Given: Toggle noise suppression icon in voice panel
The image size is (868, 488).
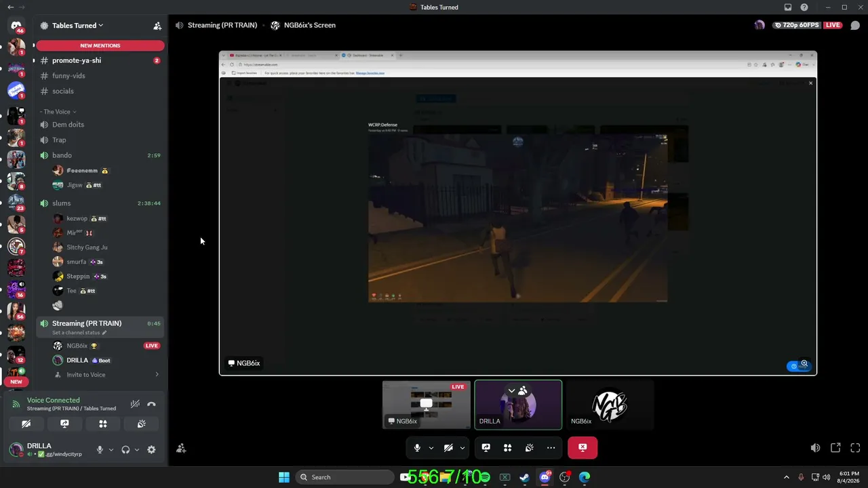Looking at the screenshot, I should (135, 404).
